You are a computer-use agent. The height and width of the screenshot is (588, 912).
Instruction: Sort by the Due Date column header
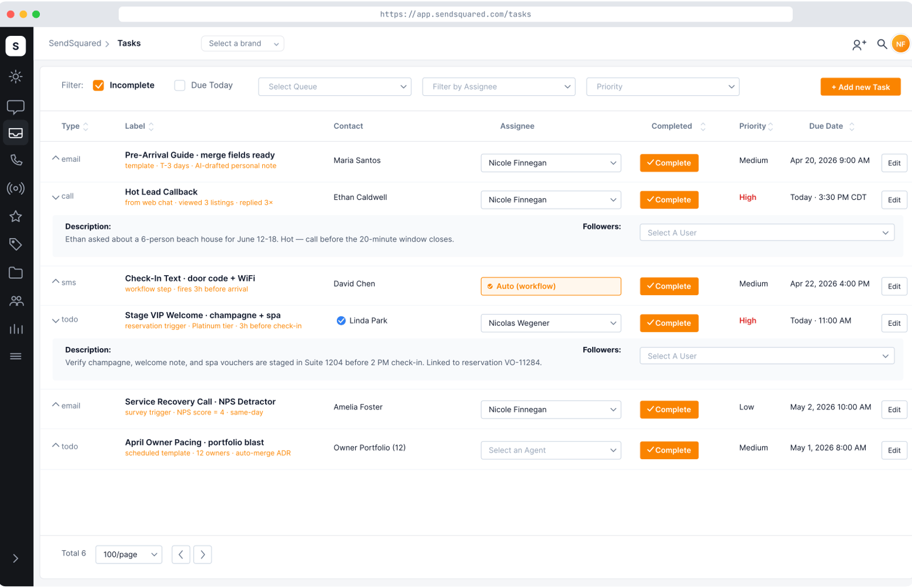pyautogui.click(x=832, y=126)
